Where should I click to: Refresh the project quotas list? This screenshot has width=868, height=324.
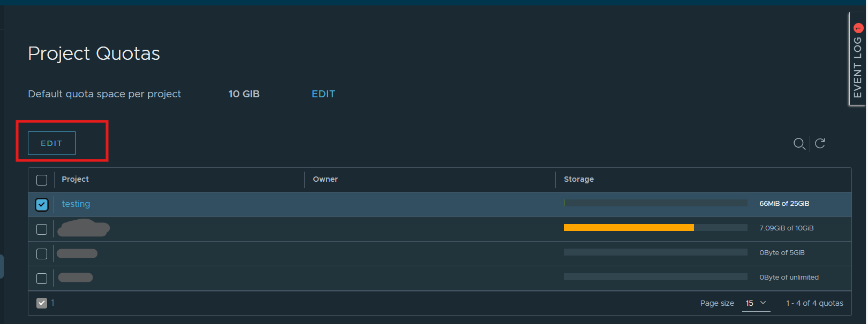(820, 143)
